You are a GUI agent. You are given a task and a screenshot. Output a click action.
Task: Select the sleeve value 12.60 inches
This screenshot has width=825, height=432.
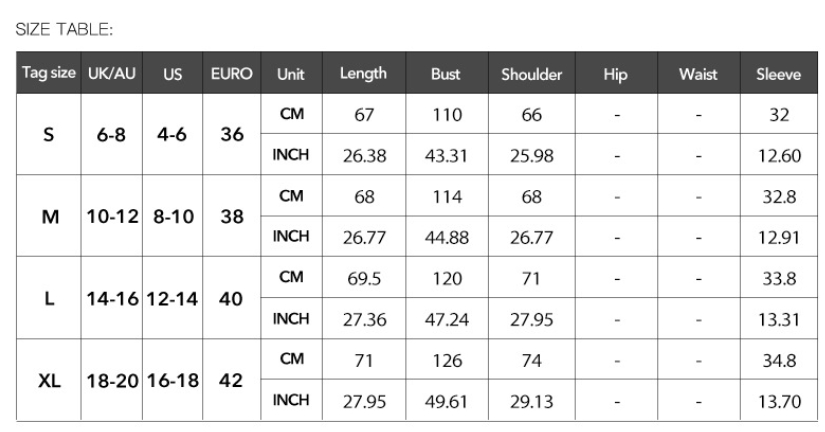tap(778, 155)
